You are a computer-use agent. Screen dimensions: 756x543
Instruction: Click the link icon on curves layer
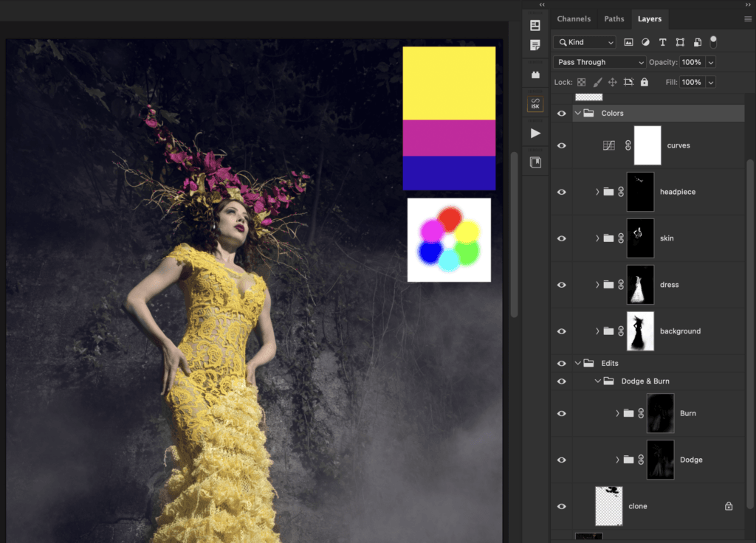[x=628, y=145]
